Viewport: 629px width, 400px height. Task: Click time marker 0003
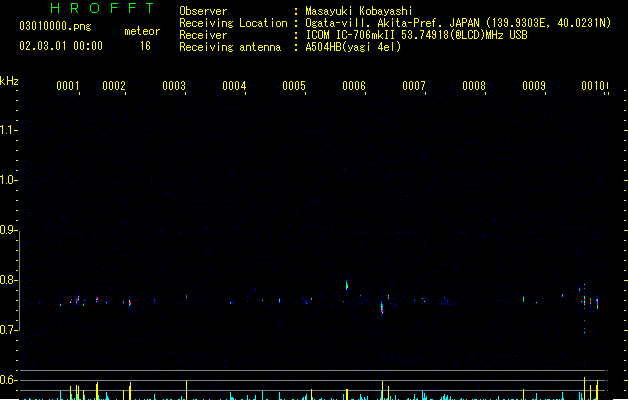click(x=174, y=86)
